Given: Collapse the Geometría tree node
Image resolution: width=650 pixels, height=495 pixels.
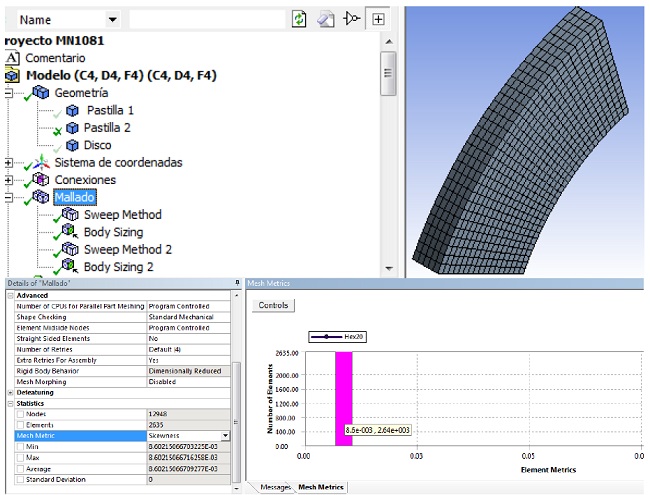Looking at the screenshot, I should tap(9, 93).
